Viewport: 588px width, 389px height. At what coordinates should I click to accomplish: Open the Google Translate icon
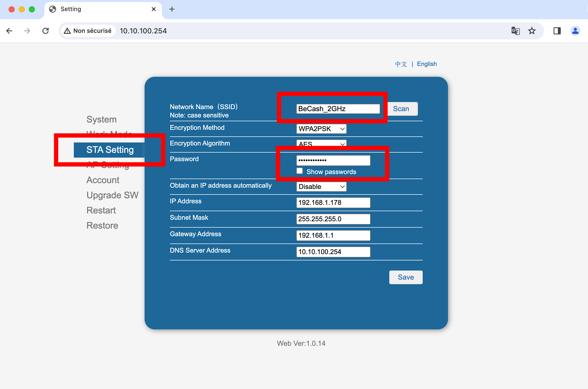click(x=515, y=31)
